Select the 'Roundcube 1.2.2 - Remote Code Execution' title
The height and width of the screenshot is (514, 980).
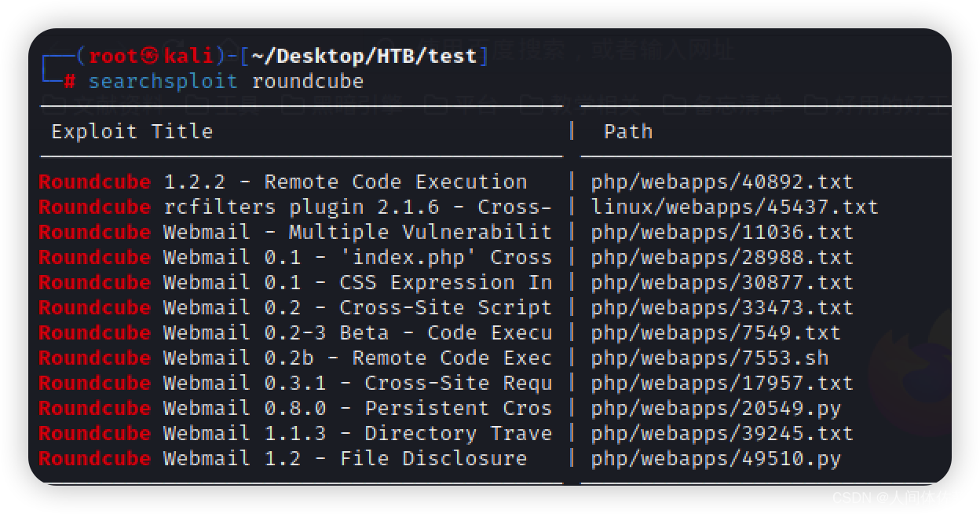[283, 182]
